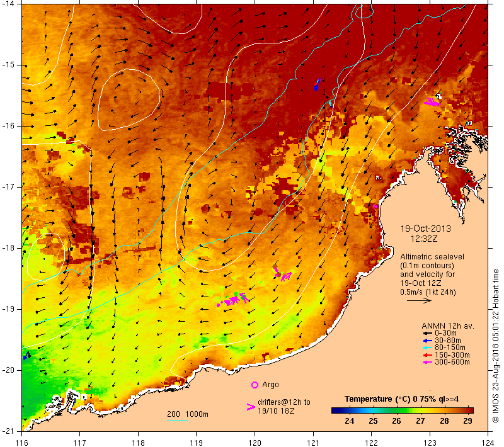Screen dimensions: 504x447
Task: Click the IMOS copyright timestamp text
Action: click(x=495, y=346)
